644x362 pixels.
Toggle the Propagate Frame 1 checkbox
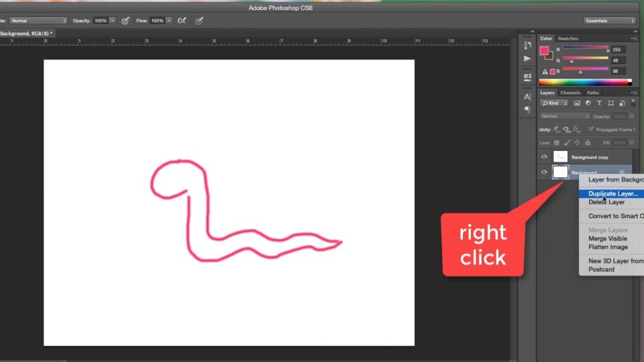(x=591, y=129)
